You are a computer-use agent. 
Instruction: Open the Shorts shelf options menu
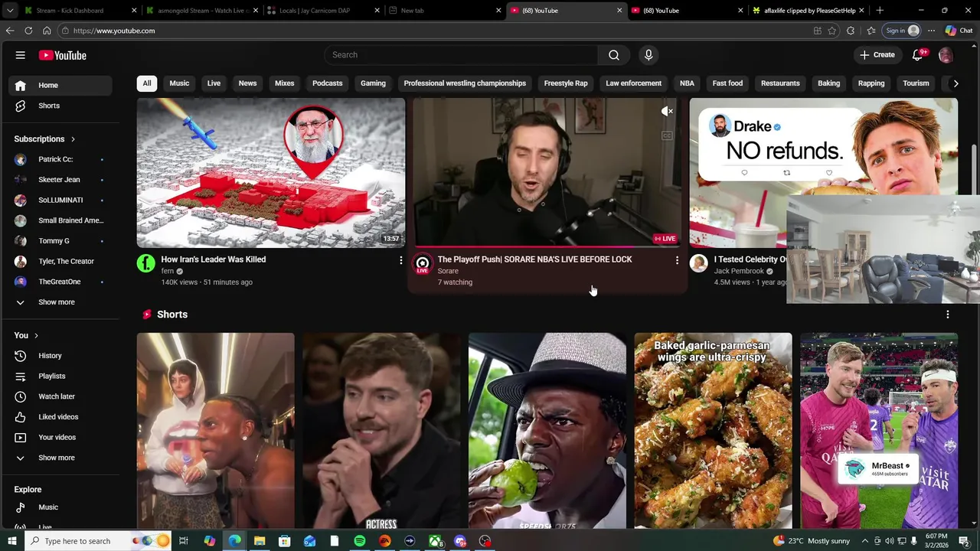(x=948, y=315)
